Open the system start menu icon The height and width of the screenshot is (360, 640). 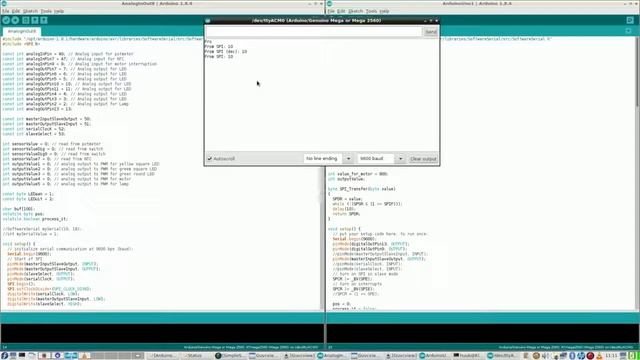click(4, 356)
